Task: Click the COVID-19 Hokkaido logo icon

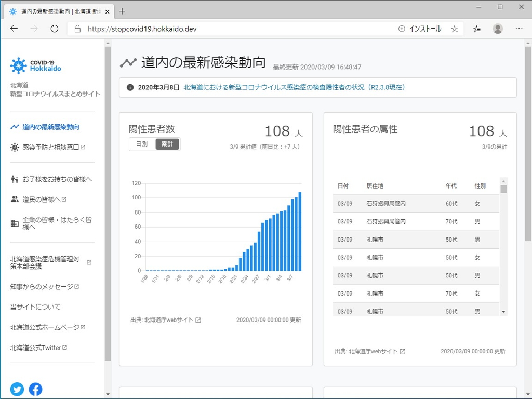Action: click(18, 65)
